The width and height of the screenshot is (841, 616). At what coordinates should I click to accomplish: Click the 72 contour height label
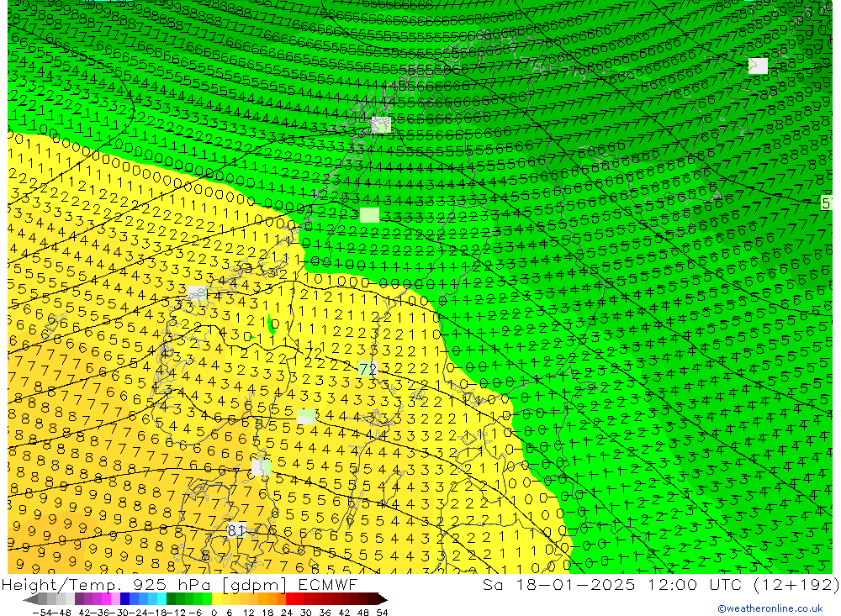368,369
